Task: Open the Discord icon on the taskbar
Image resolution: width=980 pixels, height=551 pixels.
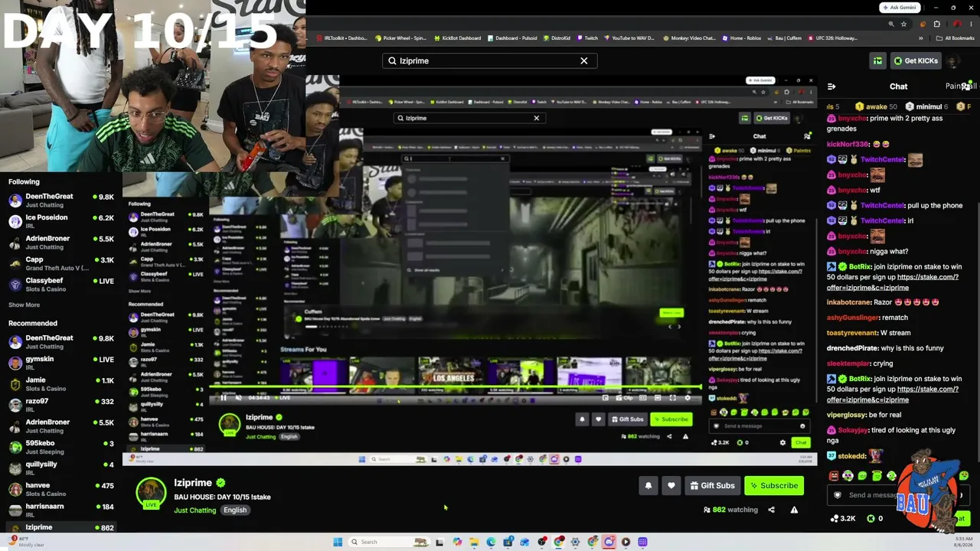Action: [x=609, y=542]
